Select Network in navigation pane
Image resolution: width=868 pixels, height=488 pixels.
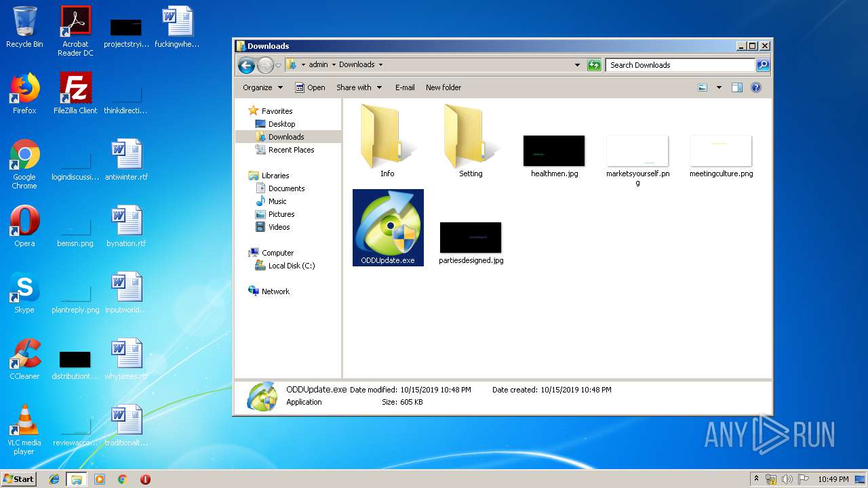point(269,291)
